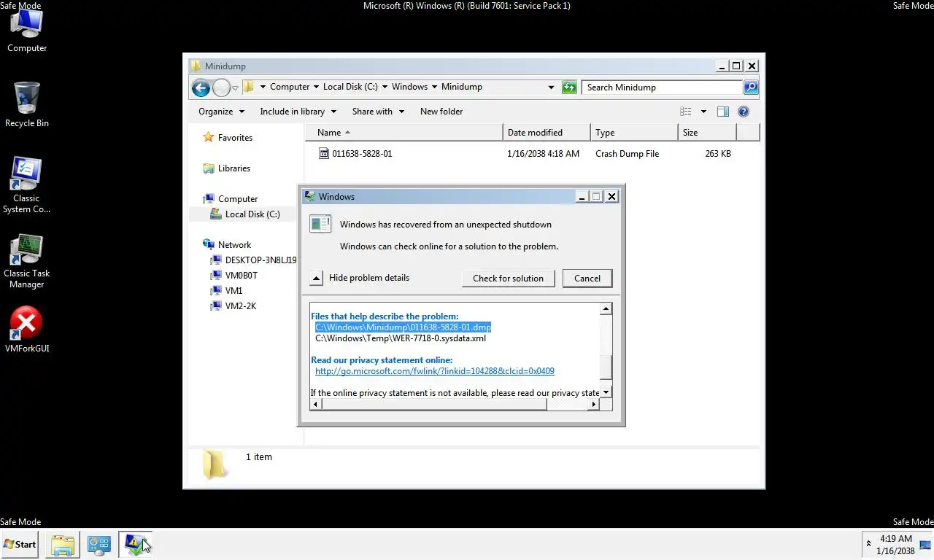This screenshot has height=560, width=934.
Task: Click the Search Minidump magnifier icon
Action: click(750, 87)
